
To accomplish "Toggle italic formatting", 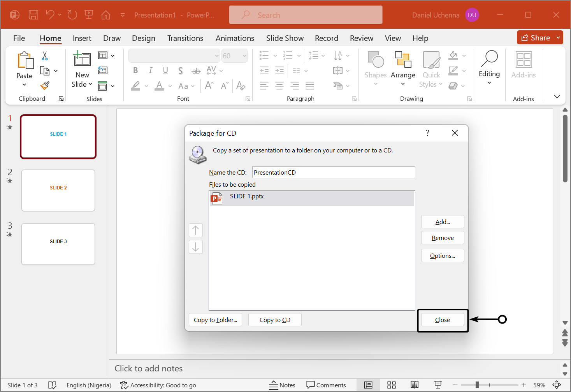I will tap(150, 70).
